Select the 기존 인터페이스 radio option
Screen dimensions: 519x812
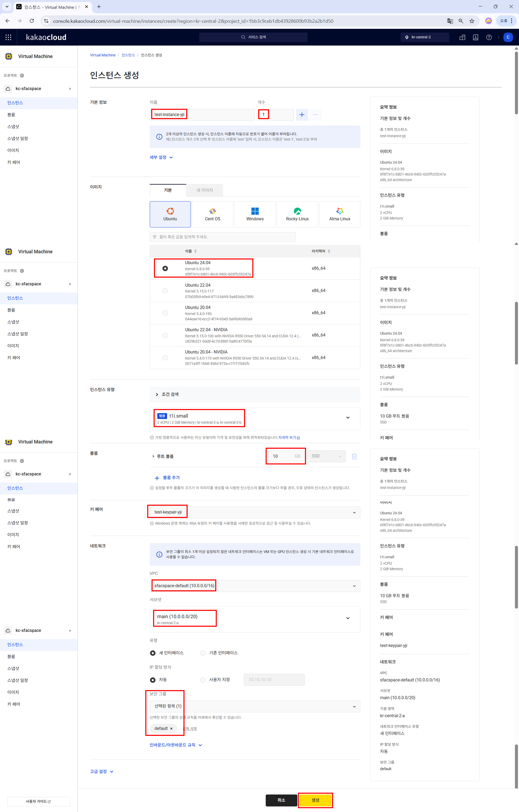(203, 653)
